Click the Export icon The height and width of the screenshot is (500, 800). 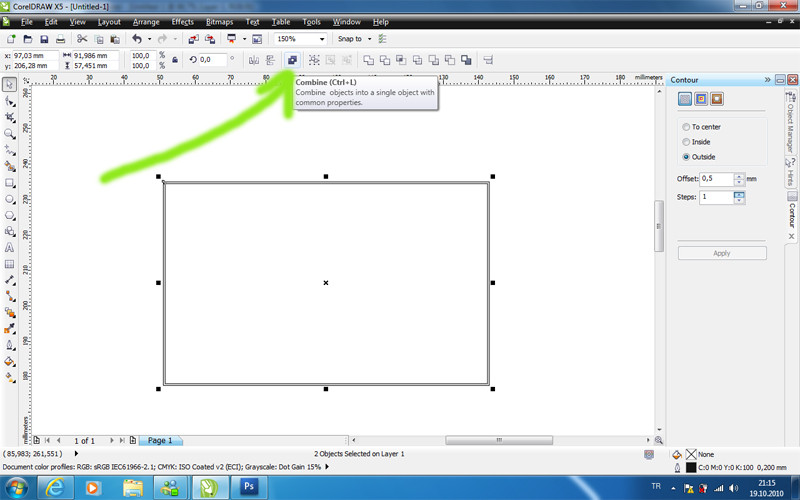[x=210, y=39]
